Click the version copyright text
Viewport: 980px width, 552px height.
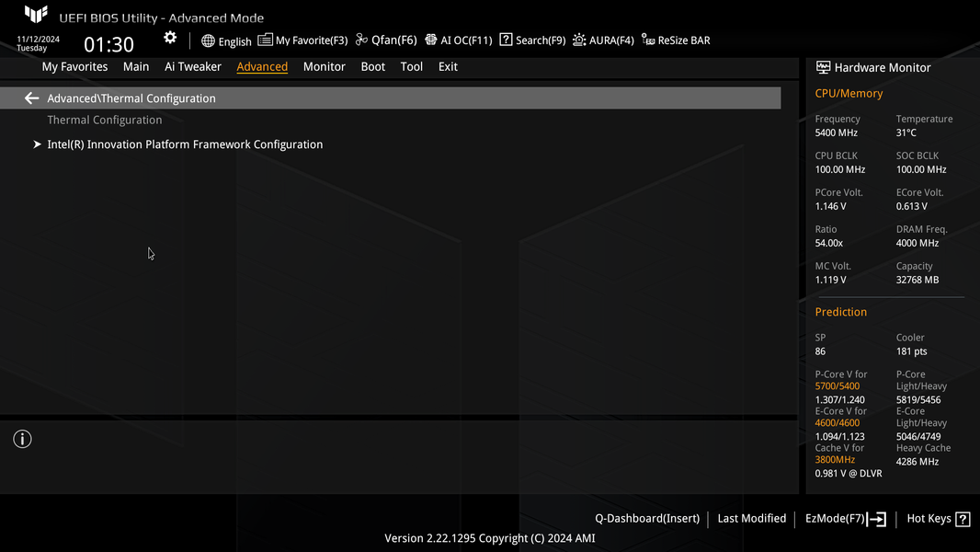pyautogui.click(x=490, y=538)
